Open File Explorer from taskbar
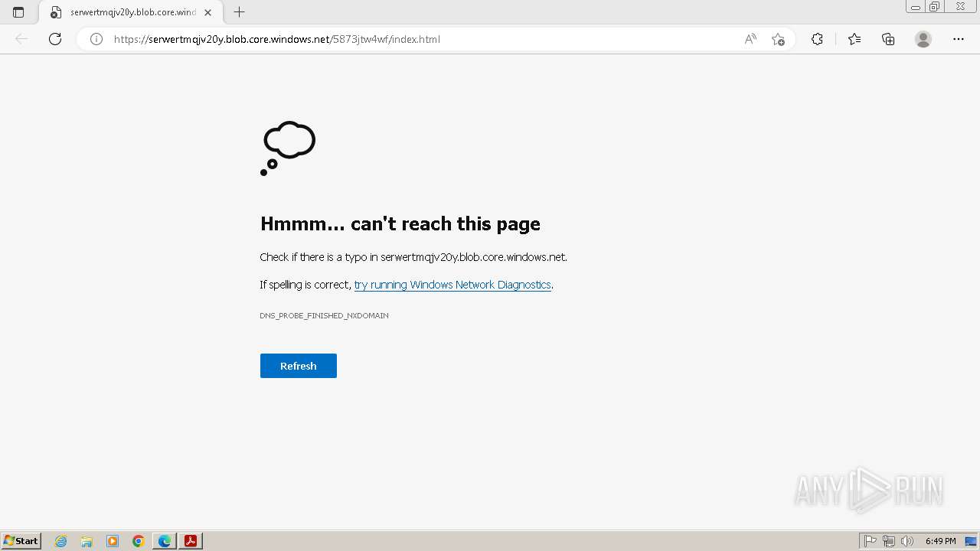Image resolution: width=980 pixels, height=551 pixels. tap(87, 541)
